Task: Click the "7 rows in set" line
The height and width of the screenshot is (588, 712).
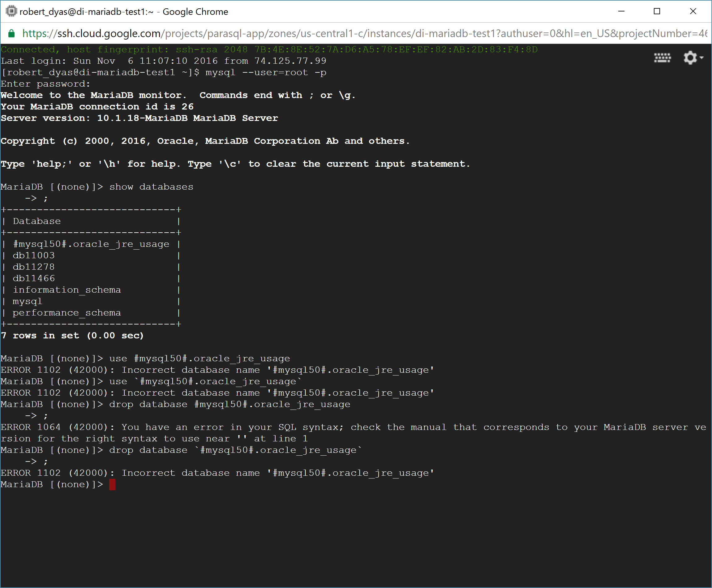Action: [x=72, y=336]
